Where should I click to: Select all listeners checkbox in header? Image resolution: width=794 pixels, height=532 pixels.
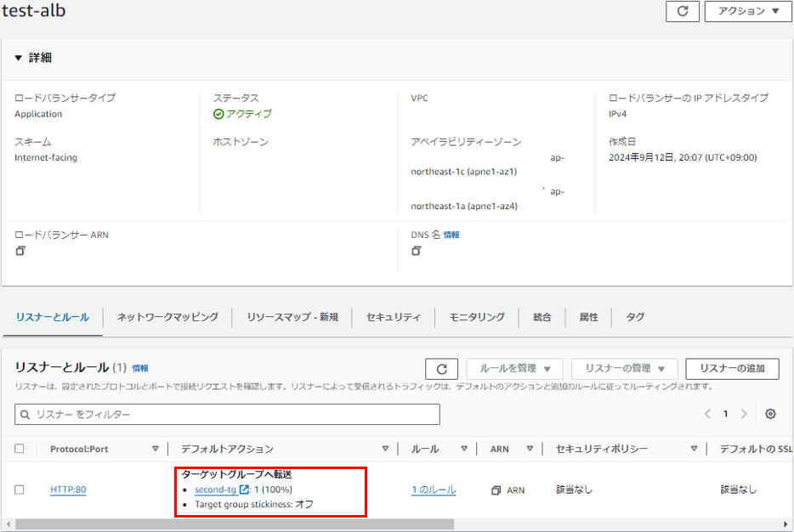point(20,449)
